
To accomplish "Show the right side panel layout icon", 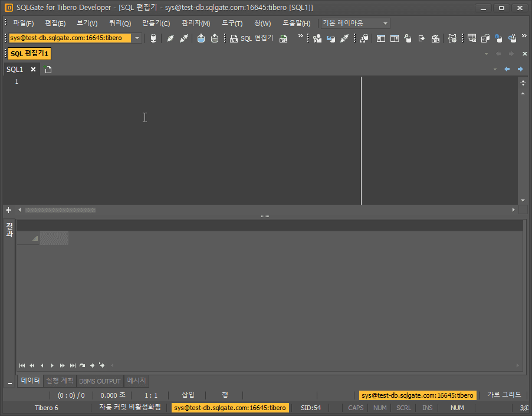I will click(394, 38).
